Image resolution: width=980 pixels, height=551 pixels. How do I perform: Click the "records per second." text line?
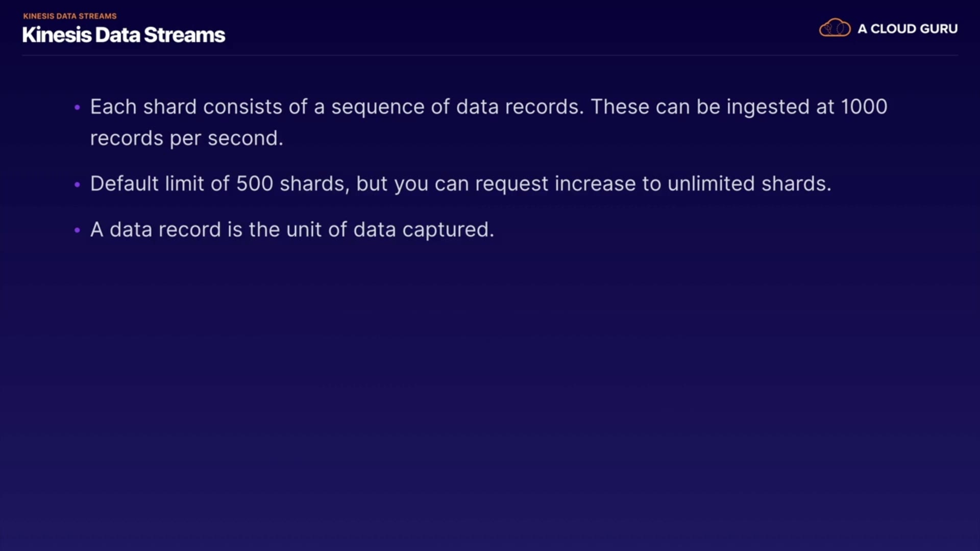186,138
